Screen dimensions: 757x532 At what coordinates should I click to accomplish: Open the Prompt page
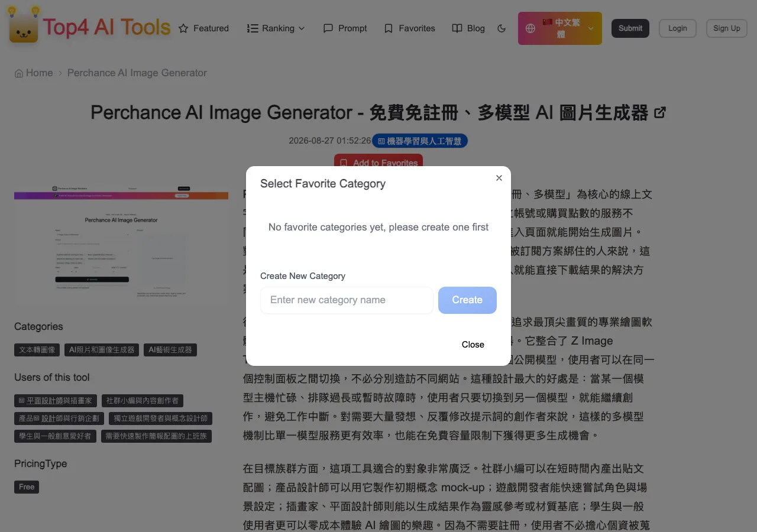click(345, 28)
